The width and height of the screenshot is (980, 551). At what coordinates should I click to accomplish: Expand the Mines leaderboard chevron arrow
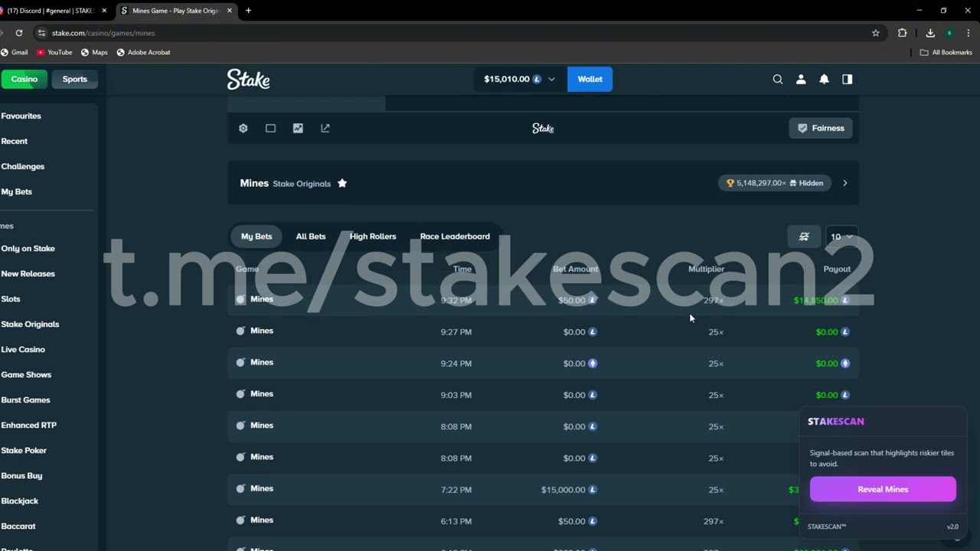tap(844, 183)
